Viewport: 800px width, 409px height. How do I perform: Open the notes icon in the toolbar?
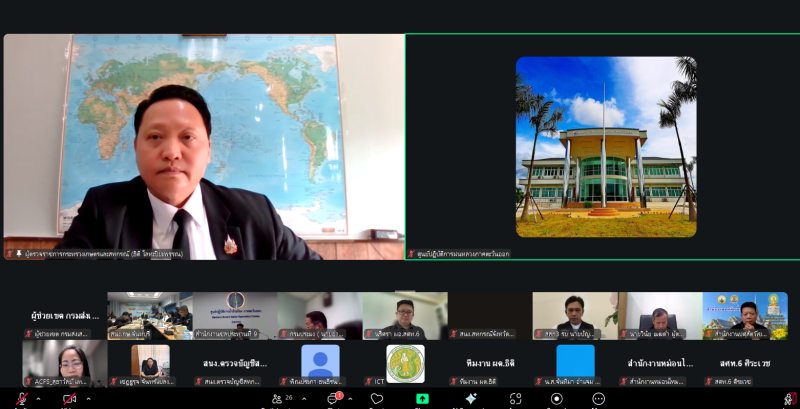(558, 399)
